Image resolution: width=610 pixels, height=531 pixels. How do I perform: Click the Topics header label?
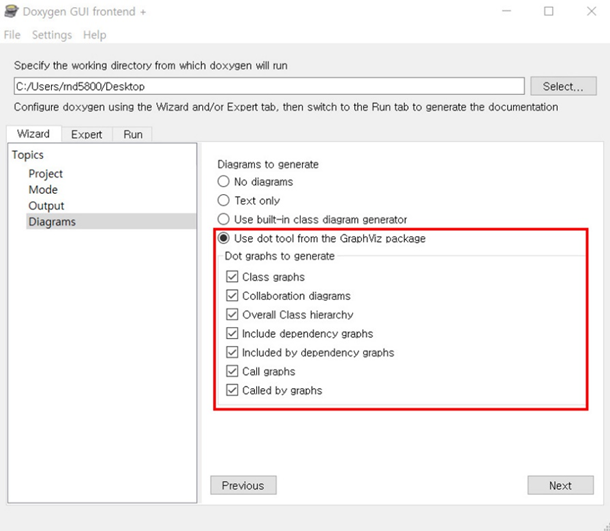coord(28,155)
